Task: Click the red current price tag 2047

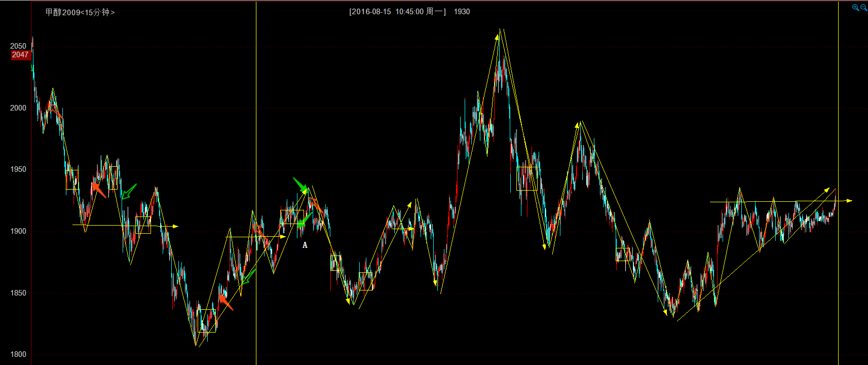Action: [x=20, y=55]
